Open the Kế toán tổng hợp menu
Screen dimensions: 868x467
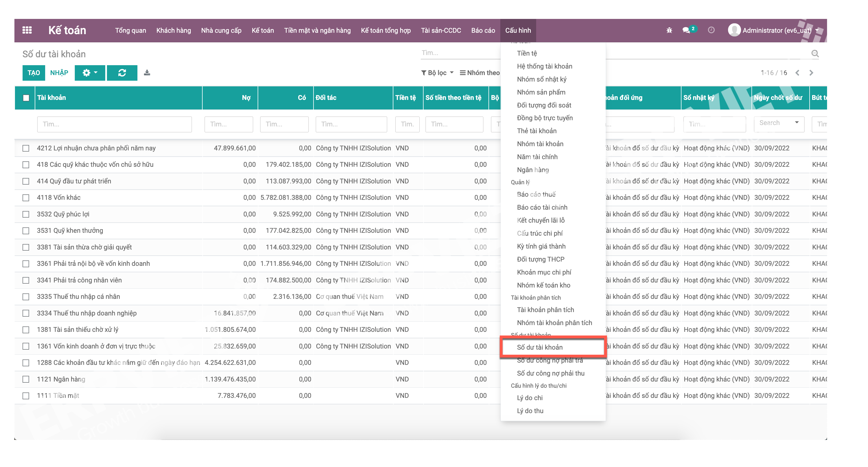pyautogui.click(x=385, y=30)
